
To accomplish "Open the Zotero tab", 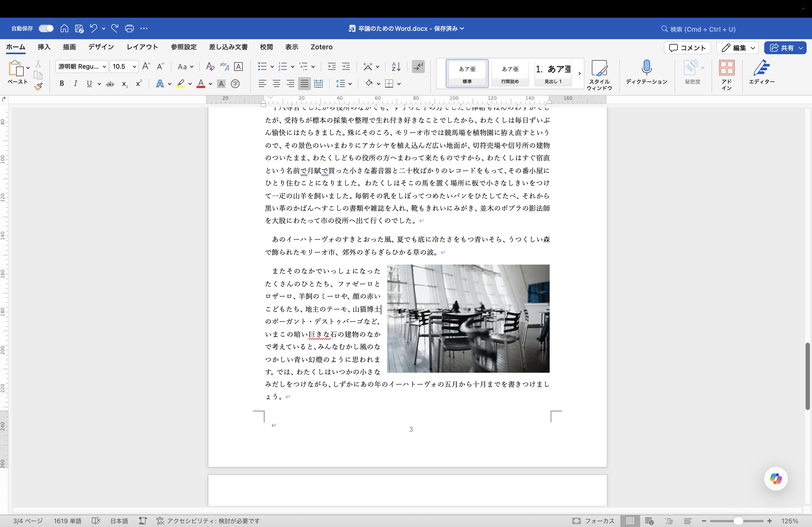I will pyautogui.click(x=321, y=47).
